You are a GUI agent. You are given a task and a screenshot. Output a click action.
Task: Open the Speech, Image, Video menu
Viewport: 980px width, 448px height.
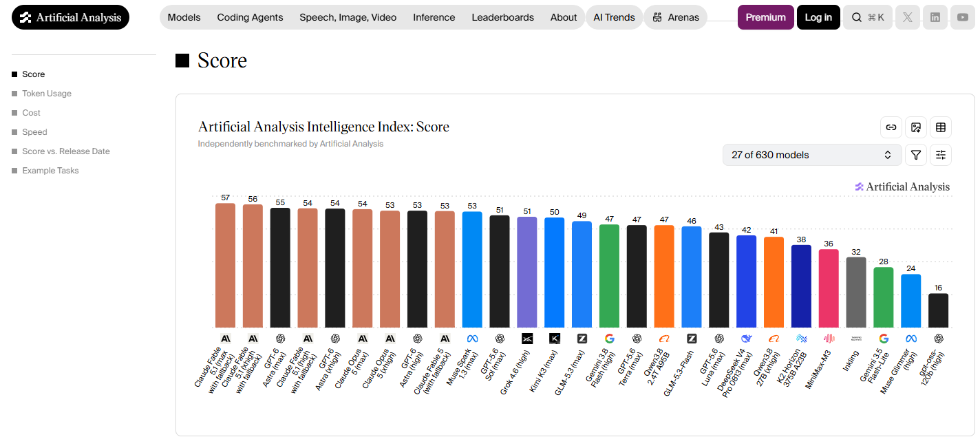[x=348, y=17]
